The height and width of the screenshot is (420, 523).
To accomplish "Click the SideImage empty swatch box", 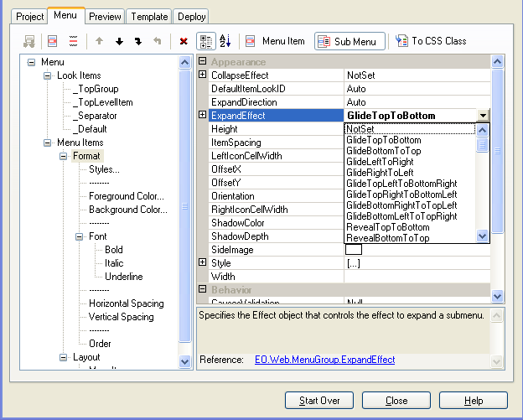I will click(354, 249).
